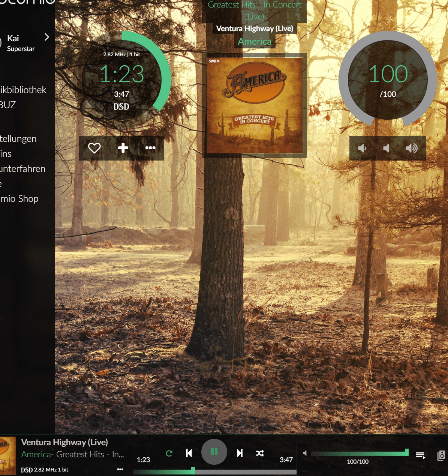Open track options dots in bottom bar

(120, 469)
